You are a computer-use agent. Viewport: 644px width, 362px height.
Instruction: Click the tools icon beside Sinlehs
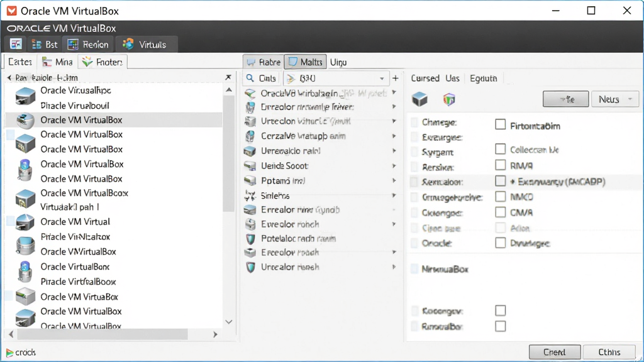click(250, 196)
